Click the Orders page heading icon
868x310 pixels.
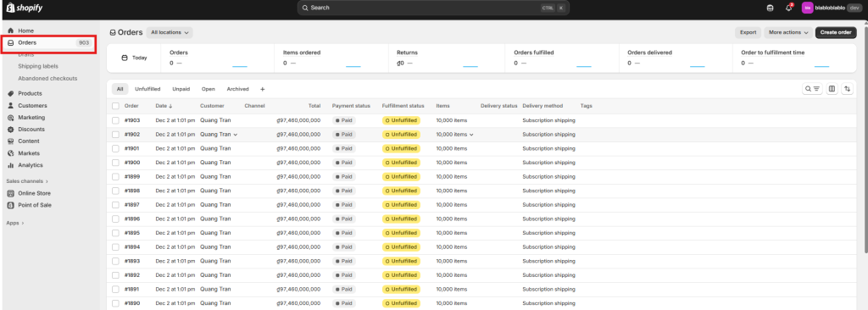tap(113, 33)
